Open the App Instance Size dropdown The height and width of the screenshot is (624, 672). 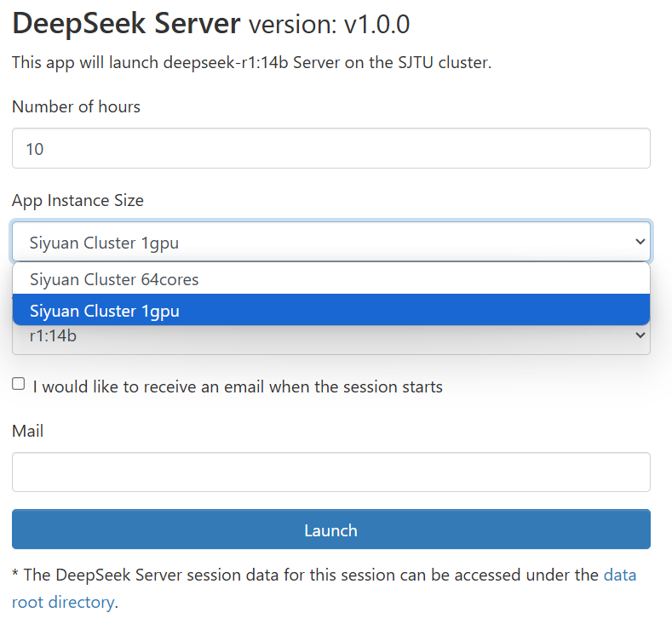(x=330, y=242)
